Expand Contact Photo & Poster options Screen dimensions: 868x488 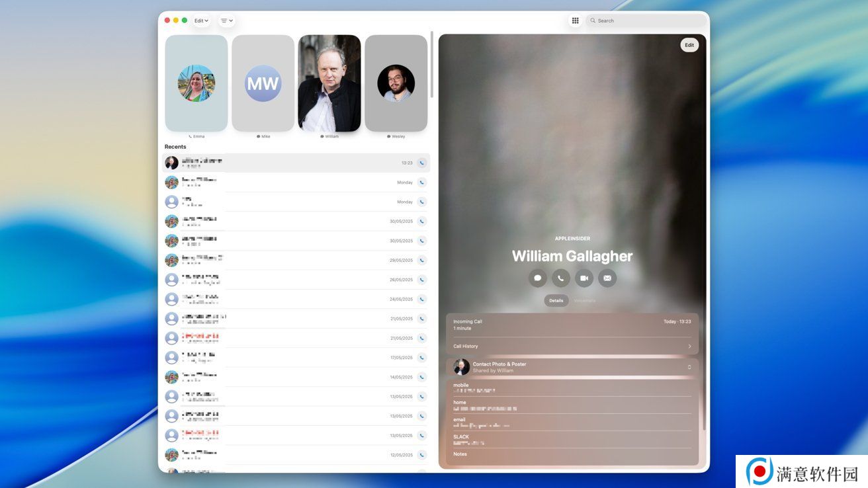point(689,367)
